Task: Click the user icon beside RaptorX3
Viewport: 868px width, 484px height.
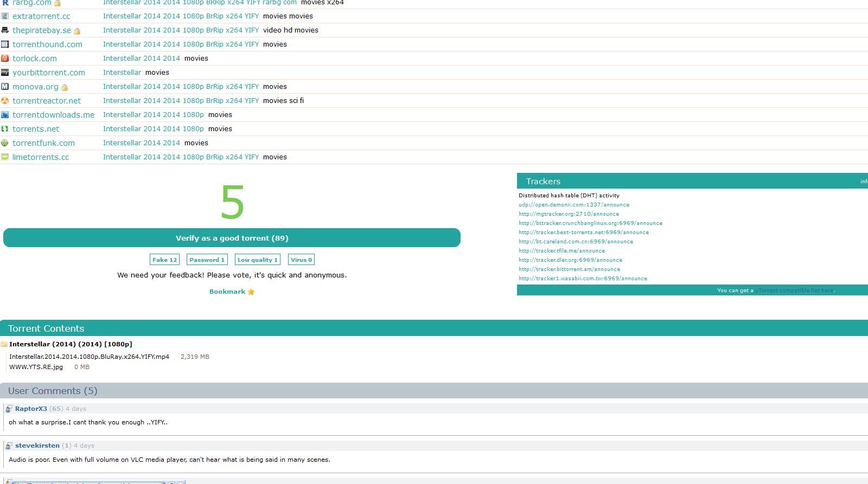Action: (x=9, y=409)
